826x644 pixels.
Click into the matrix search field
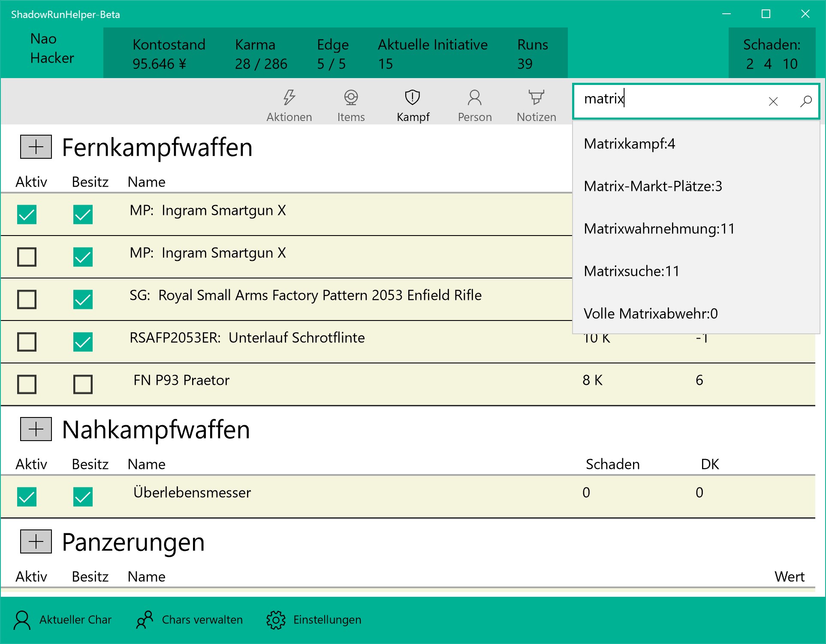tap(669, 101)
